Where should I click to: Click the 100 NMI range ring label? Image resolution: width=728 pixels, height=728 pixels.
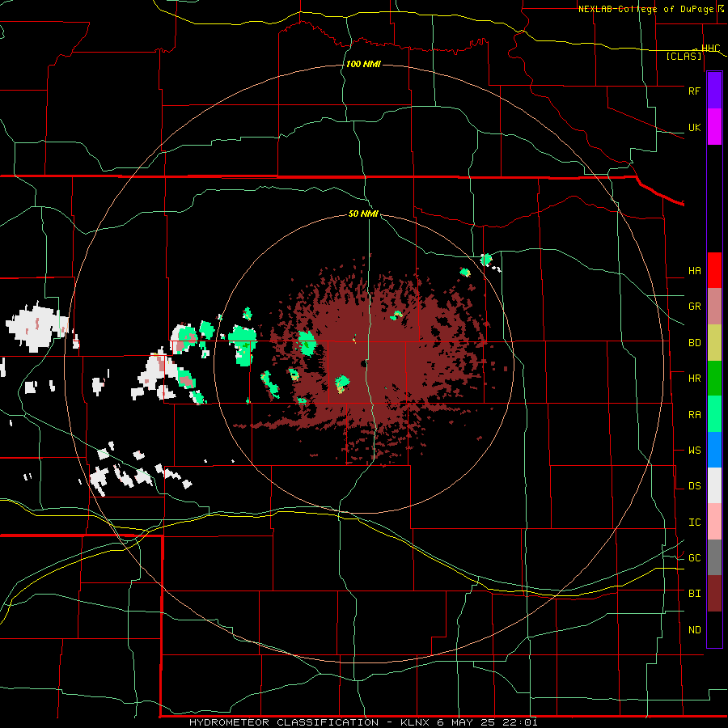point(363,64)
